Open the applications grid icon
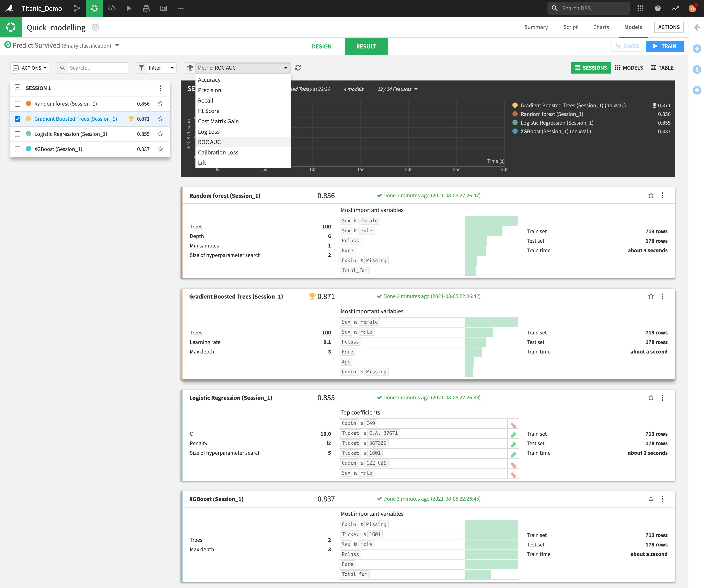Image resolution: width=704 pixels, height=588 pixels. click(x=640, y=8)
